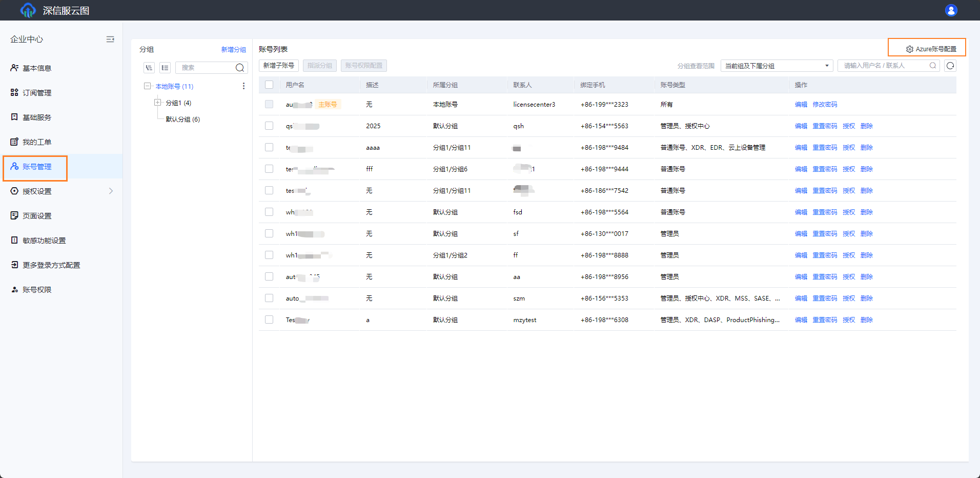Click the 新增子账号 button
The height and width of the screenshot is (478, 980).
pyautogui.click(x=279, y=66)
